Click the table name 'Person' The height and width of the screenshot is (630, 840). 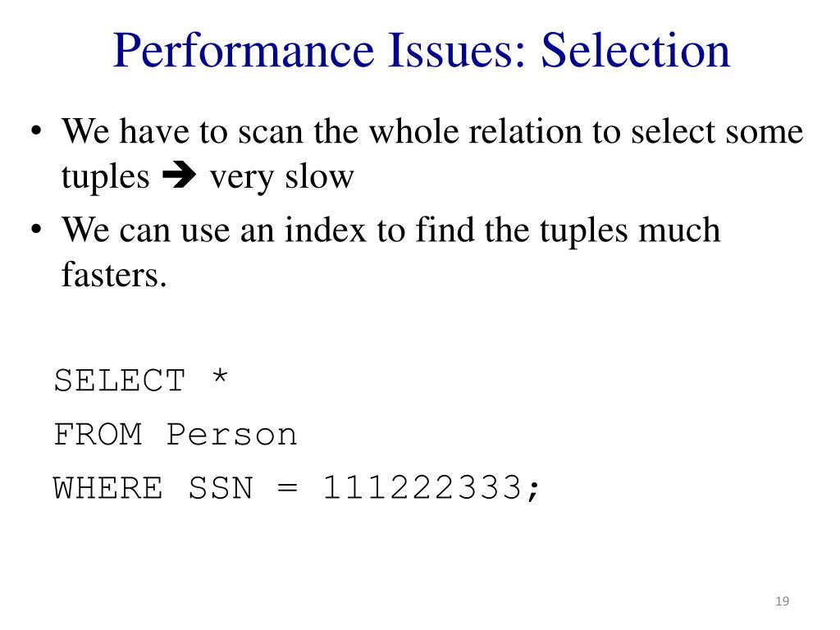(231, 435)
